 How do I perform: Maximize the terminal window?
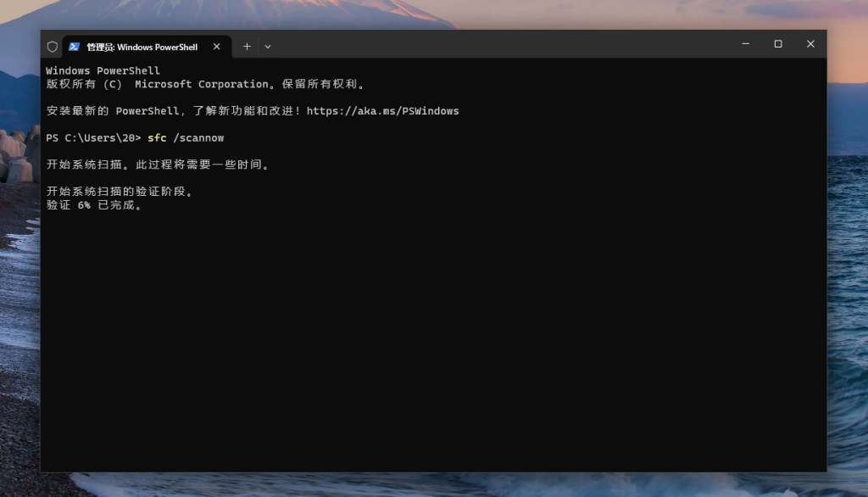(778, 44)
